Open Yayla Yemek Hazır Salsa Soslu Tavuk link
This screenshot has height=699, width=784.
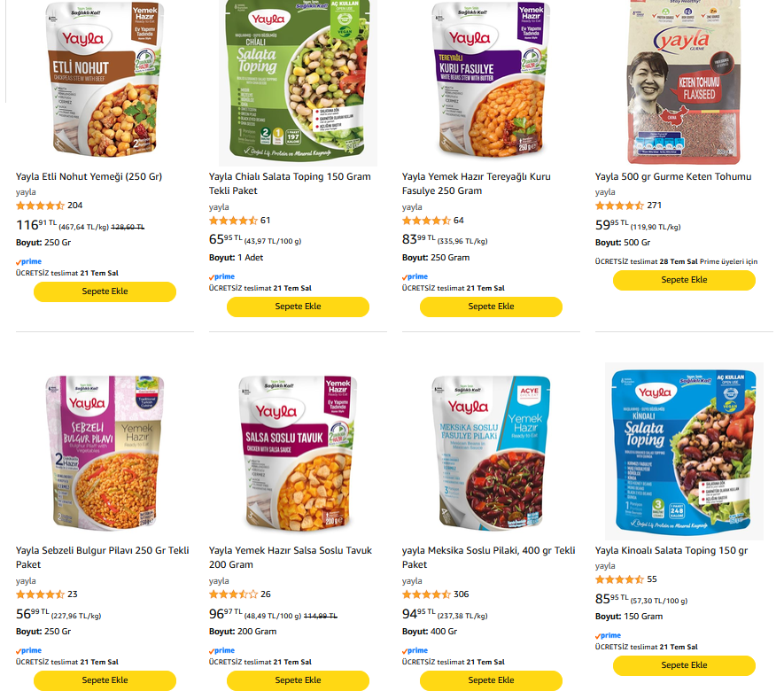click(x=291, y=557)
